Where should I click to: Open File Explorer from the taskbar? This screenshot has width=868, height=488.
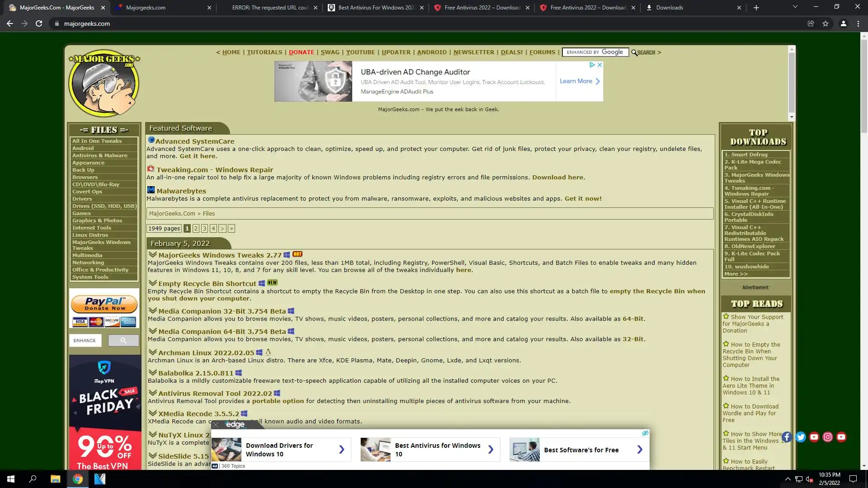(x=55, y=479)
